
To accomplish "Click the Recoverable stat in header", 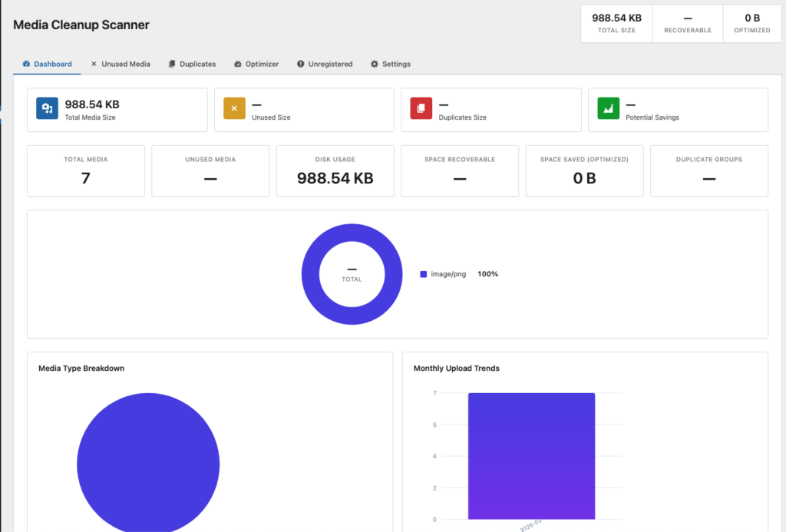I will (x=688, y=23).
